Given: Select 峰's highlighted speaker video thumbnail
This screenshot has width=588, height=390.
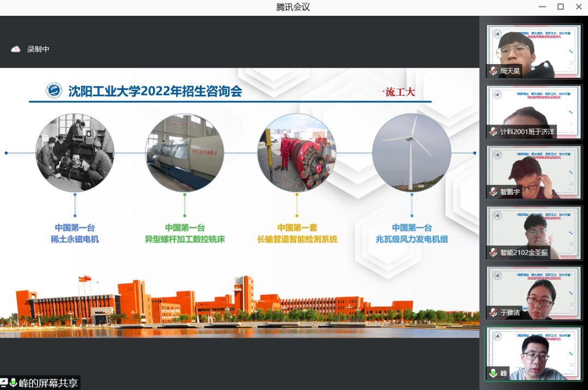Looking at the screenshot, I should tap(534, 354).
